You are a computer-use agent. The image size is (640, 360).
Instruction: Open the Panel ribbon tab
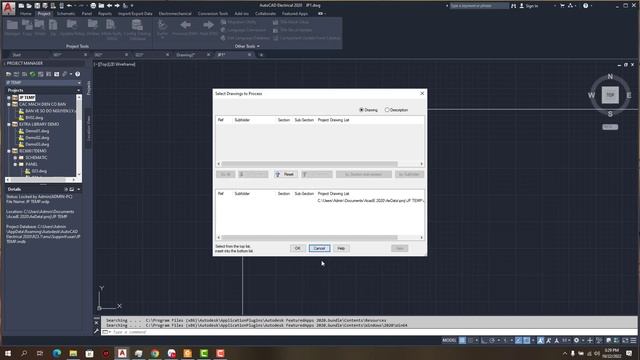[x=87, y=13]
